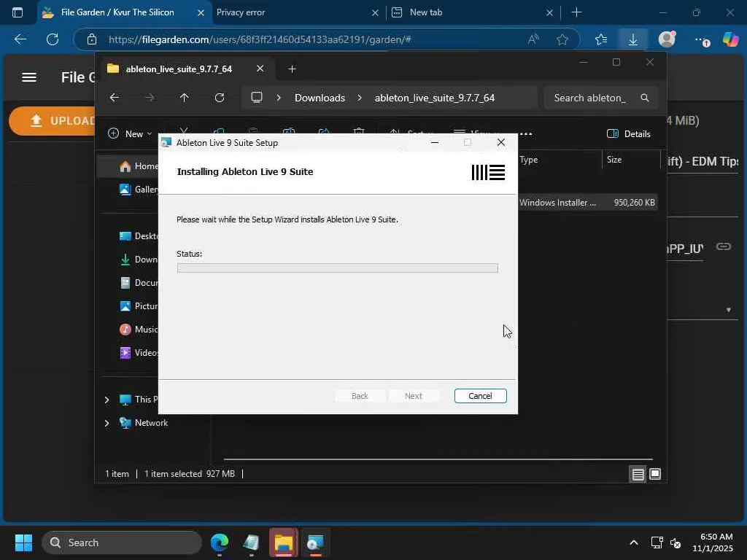
Task: Select ableton_live_suite_9.7.7_64 breadcrumb segment
Action: point(435,98)
